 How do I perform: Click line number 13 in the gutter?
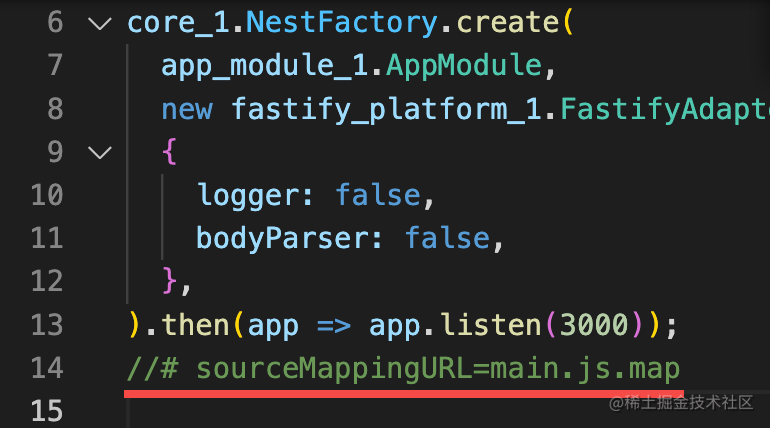[47, 324]
